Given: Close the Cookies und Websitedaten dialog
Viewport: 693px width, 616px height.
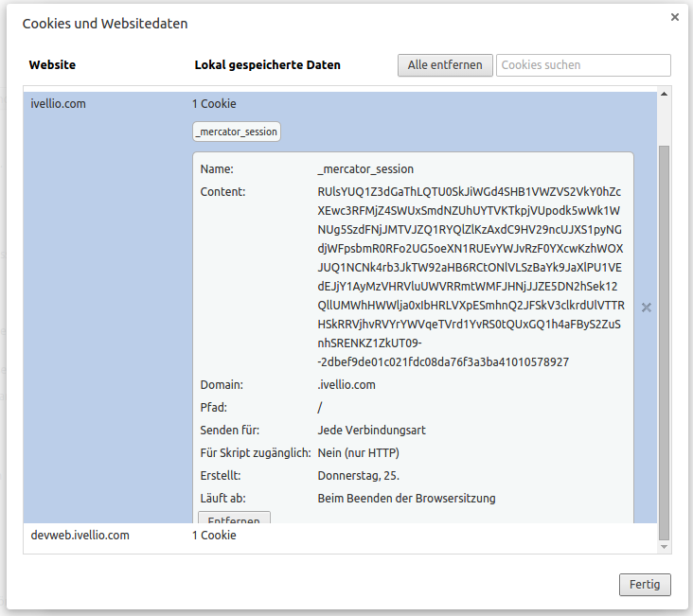Looking at the screenshot, I should 674,17.
